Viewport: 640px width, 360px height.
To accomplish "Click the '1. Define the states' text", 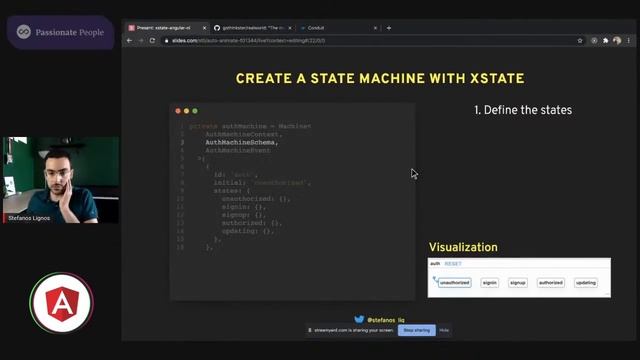I will (x=523, y=110).
